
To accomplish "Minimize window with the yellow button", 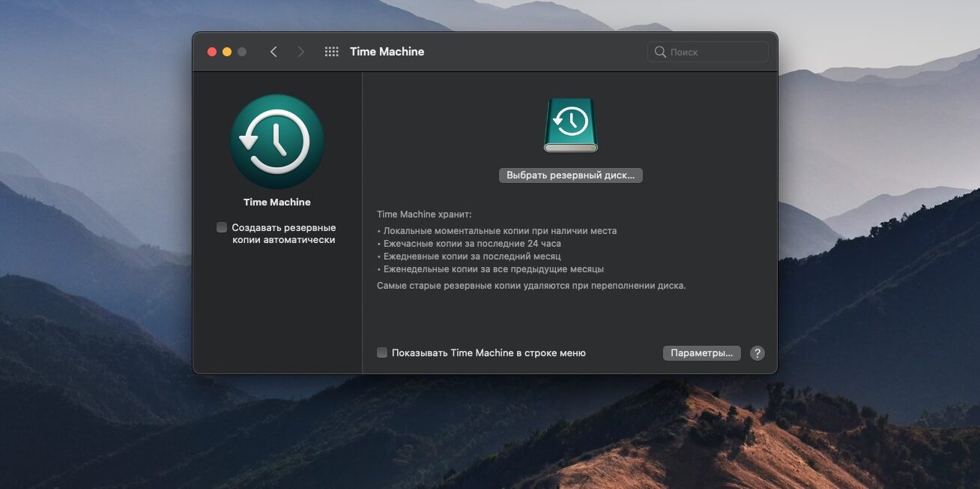I will [x=227, y=52].
